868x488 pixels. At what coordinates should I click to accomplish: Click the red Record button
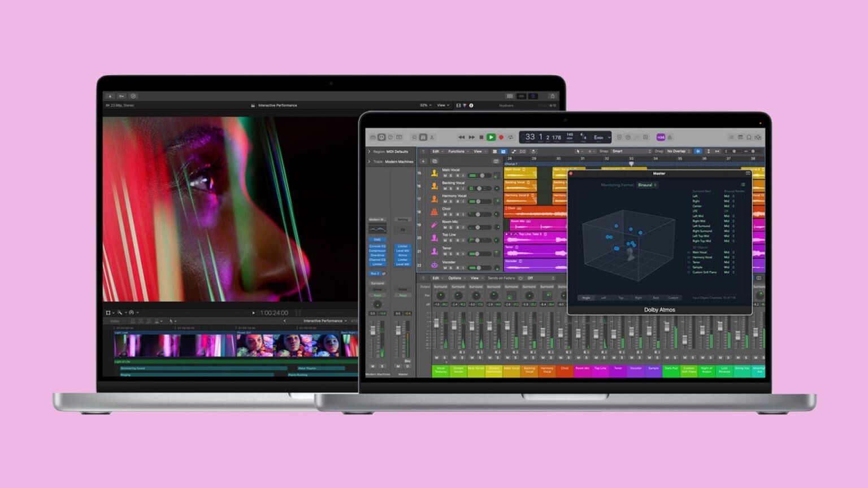(x=501, y=137)
